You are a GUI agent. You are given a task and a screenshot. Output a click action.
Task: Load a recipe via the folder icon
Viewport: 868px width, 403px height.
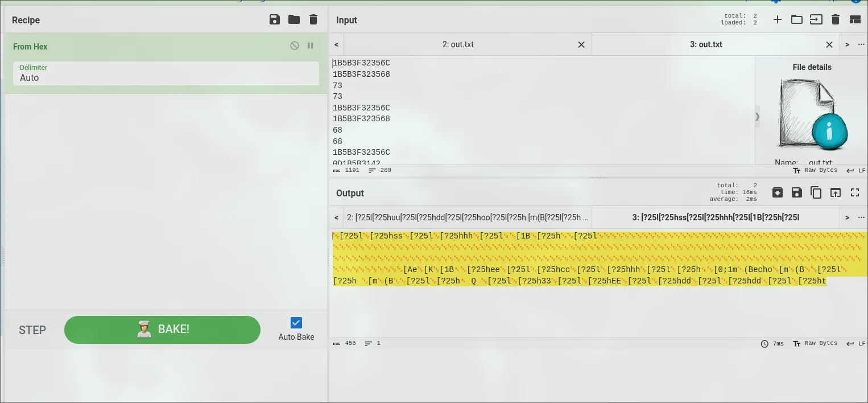pyautogui.click(x=294, y=20)
